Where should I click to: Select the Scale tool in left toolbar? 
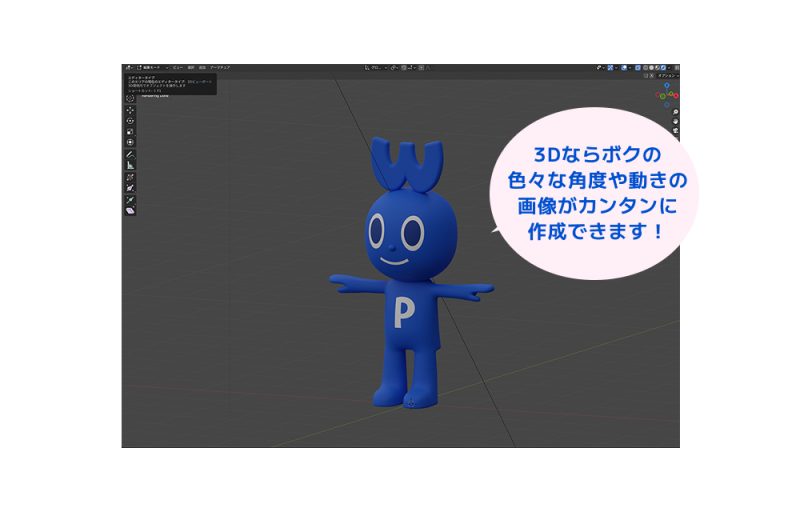pyautogui.click(x=130, y=131)
